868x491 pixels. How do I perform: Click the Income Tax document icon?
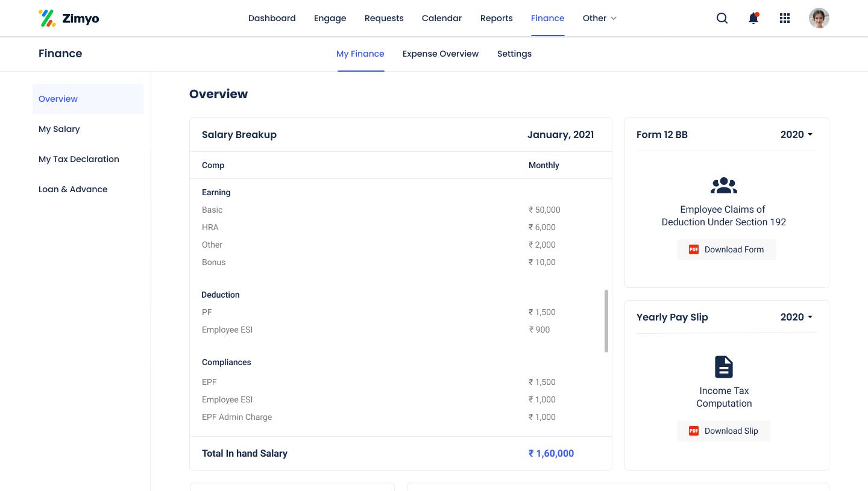click(x=724, y=367)
